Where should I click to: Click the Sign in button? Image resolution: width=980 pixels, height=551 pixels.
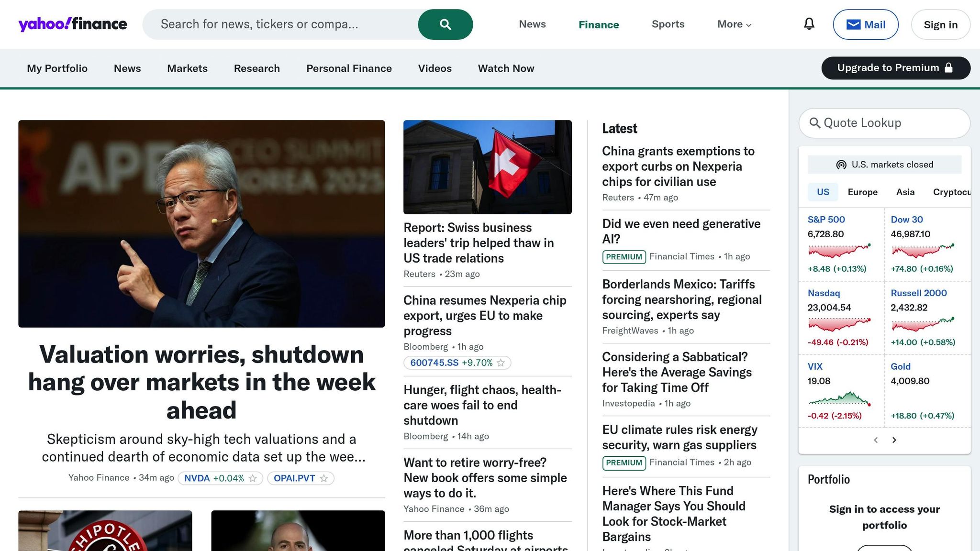point(940,24)
